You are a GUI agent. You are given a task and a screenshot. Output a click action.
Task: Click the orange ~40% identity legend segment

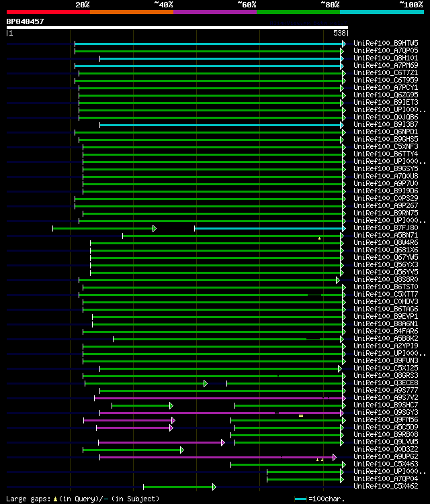[x=132, y=12]
